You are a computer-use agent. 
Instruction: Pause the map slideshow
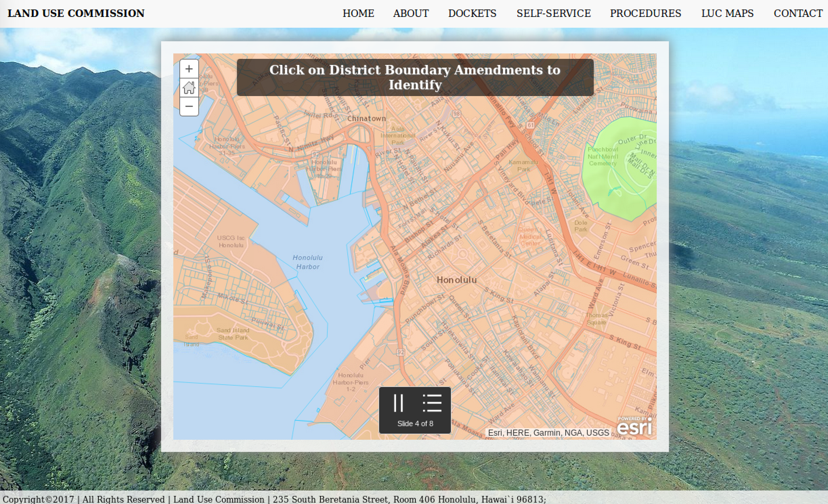click(x=398, y=403)
